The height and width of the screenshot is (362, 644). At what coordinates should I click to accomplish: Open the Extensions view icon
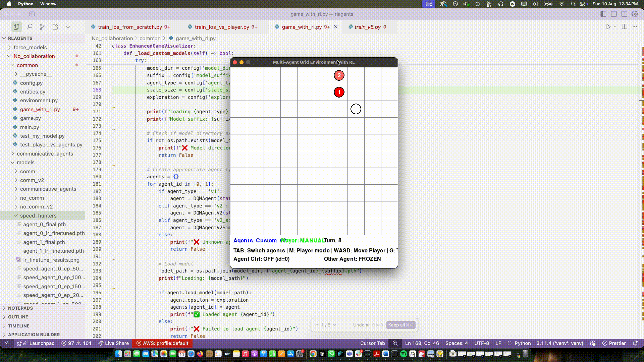click(55, 27)
